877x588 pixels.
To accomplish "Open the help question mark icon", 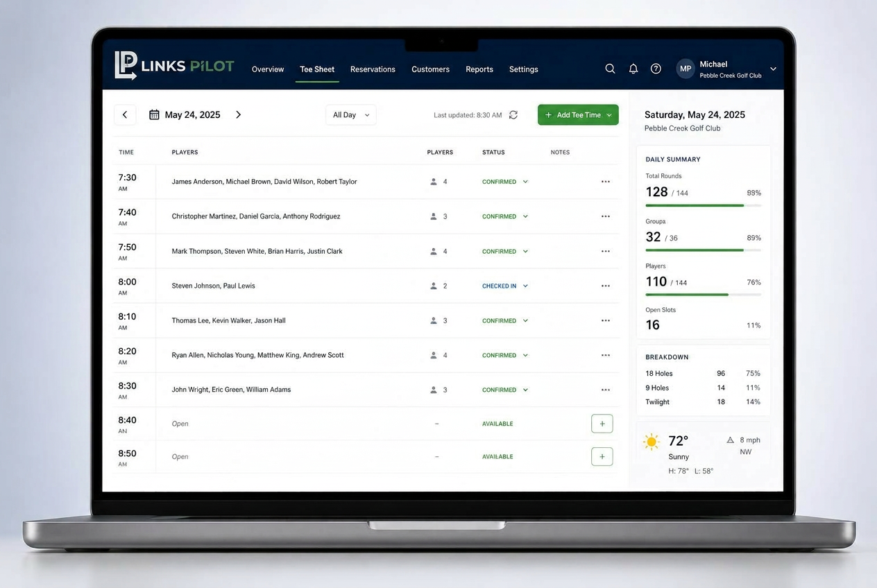I will [656, 69].
